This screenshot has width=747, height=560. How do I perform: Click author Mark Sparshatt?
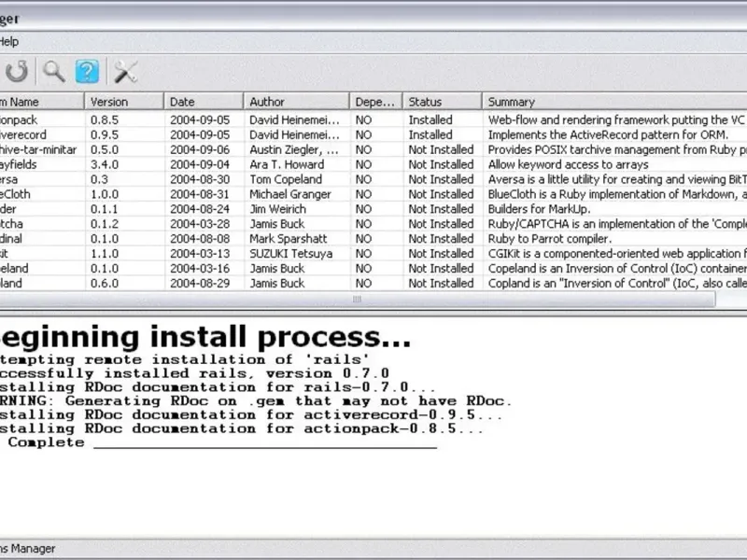coord(289,239)
